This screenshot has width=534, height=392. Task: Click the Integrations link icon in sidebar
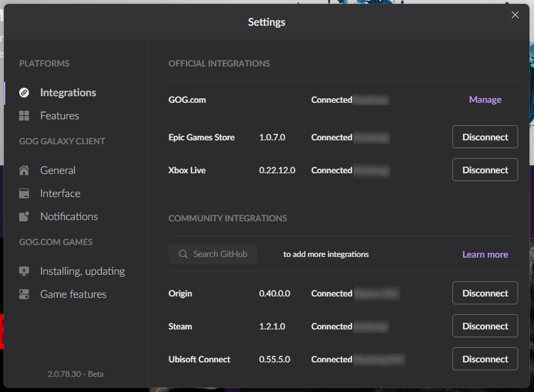pos(24,93)
